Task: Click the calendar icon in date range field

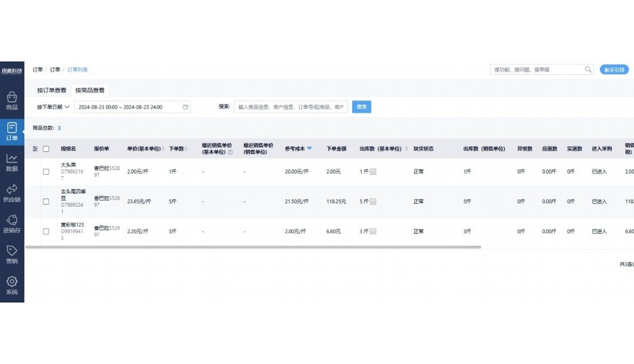Action: 185,107
